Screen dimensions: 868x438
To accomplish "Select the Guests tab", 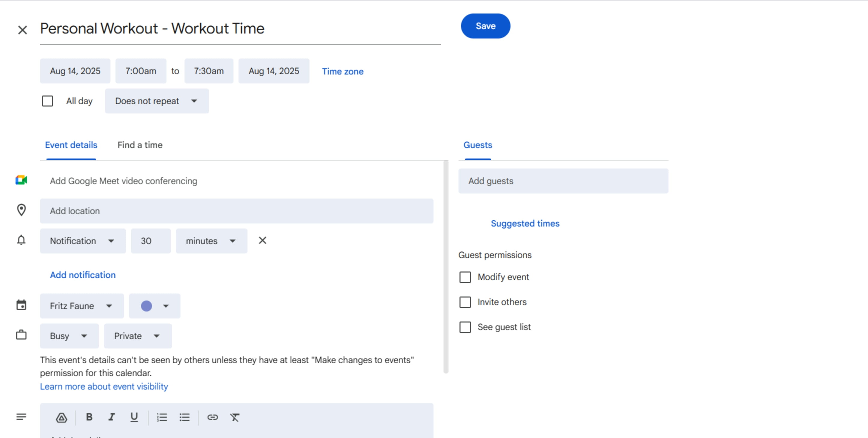I will pos(477,145).
